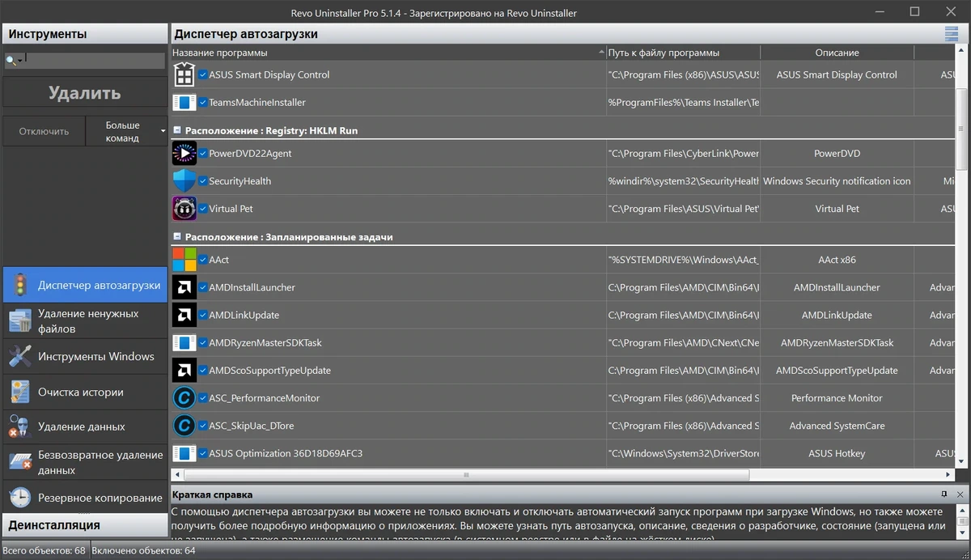
Task: Toggle the Virtual Pet checkbox
Action: [x=203, y=209]
